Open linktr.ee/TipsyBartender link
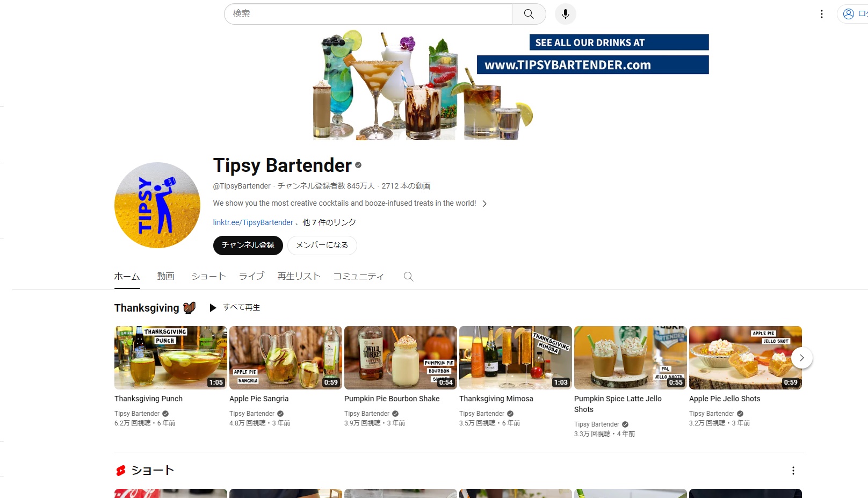Image resolution: width=868 pixels, height=498 pixels. tap(253, 222)
